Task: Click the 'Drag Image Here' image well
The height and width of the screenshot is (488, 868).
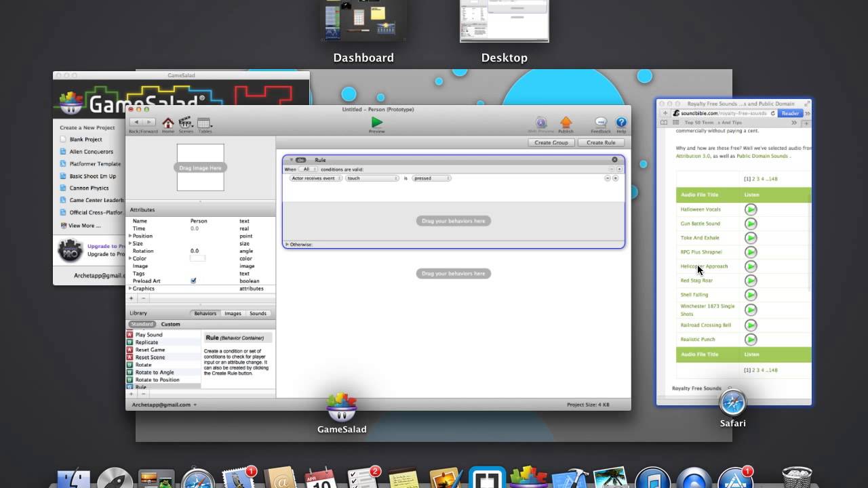Action: pyautogui.click(x=201, y=167)
